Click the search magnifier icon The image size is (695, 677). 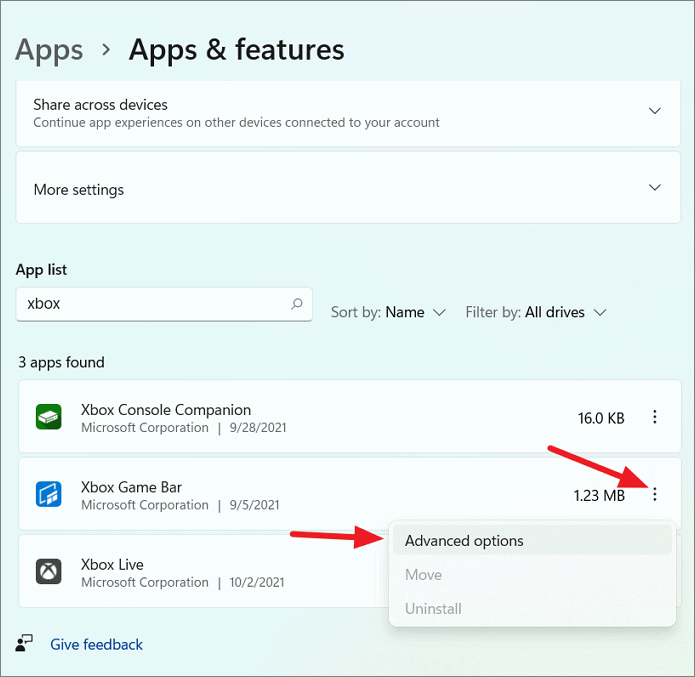coord(297,304)
